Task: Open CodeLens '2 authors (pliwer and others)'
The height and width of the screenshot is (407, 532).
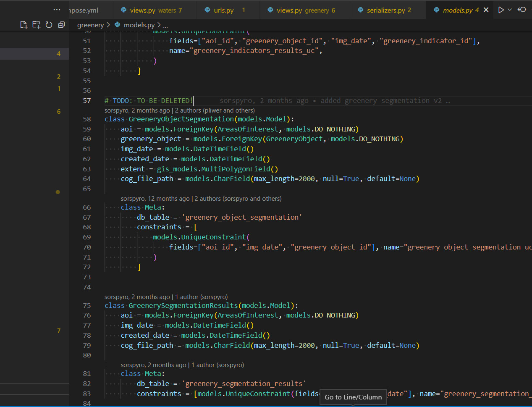Action: (215, 110)
